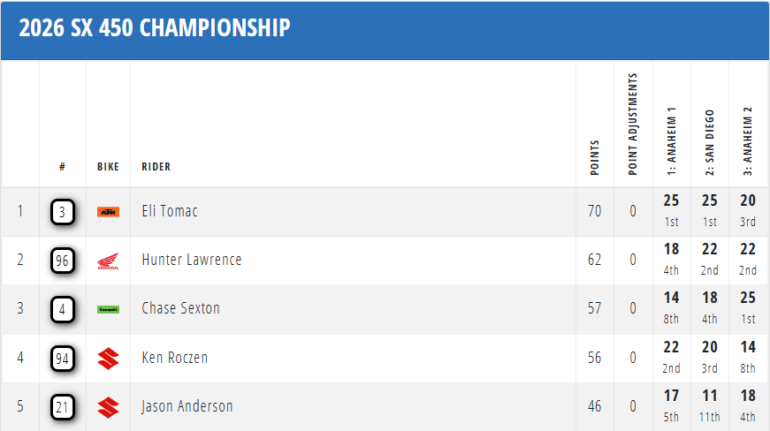Sort by Rider column header
The image size is (770, 431).
(x=156, y=167)
